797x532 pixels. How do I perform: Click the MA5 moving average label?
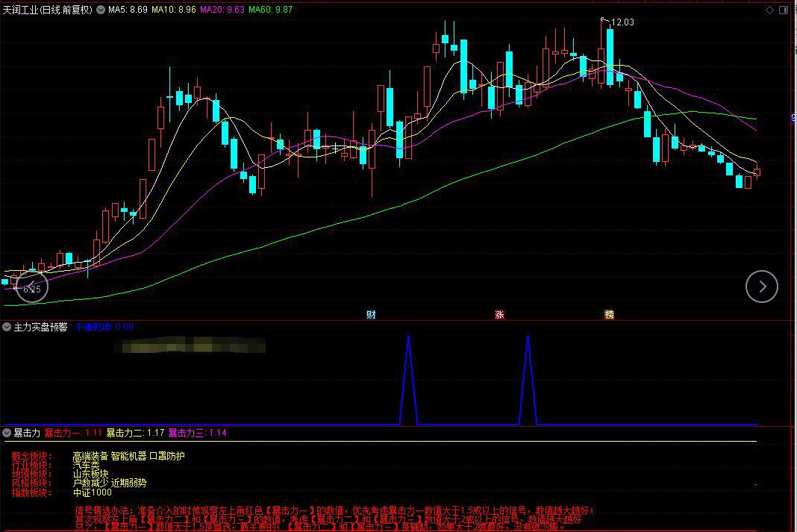(127, 10)
